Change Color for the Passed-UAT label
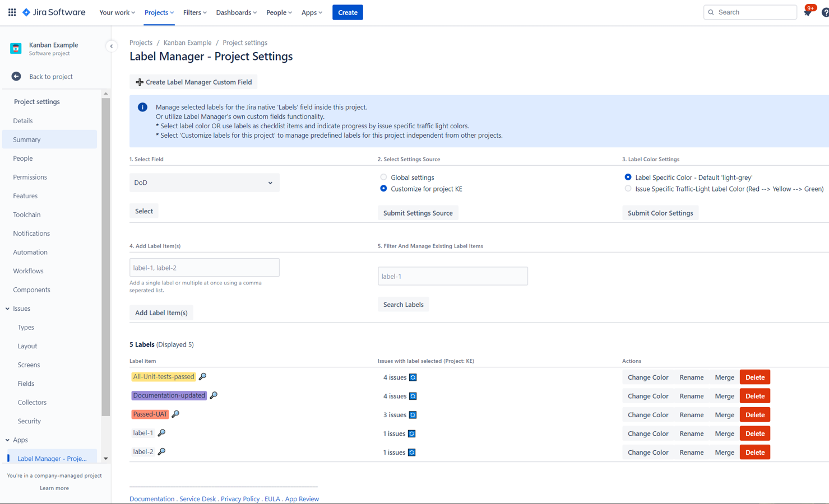This screenshot has width=829, height=504. coord(647,415)
